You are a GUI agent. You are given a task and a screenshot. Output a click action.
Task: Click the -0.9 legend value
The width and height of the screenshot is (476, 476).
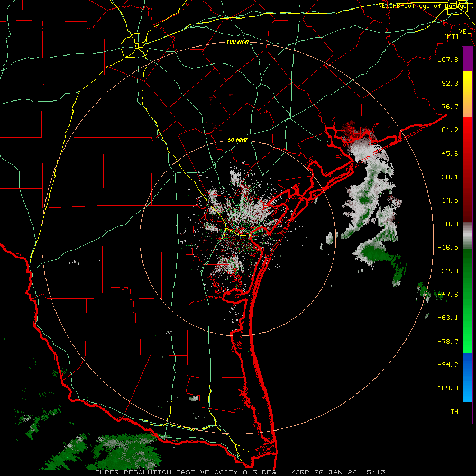tap(450, 224)
